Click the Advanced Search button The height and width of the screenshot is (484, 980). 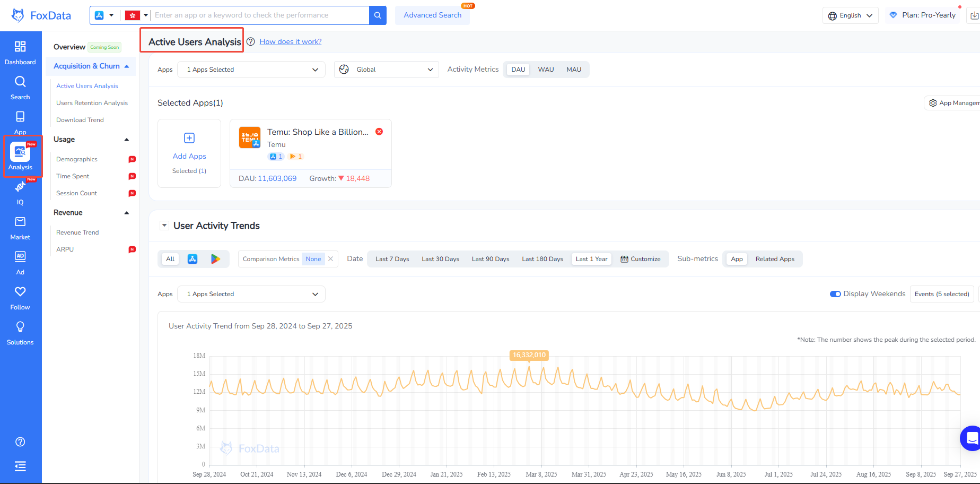pyautogui.click(x=432, y=15)
